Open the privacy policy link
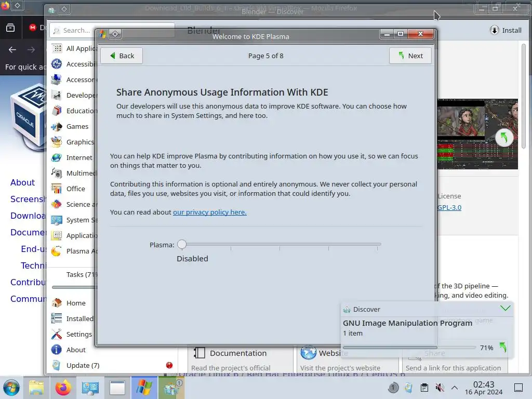The image size is (532, 399). (210, 212)
